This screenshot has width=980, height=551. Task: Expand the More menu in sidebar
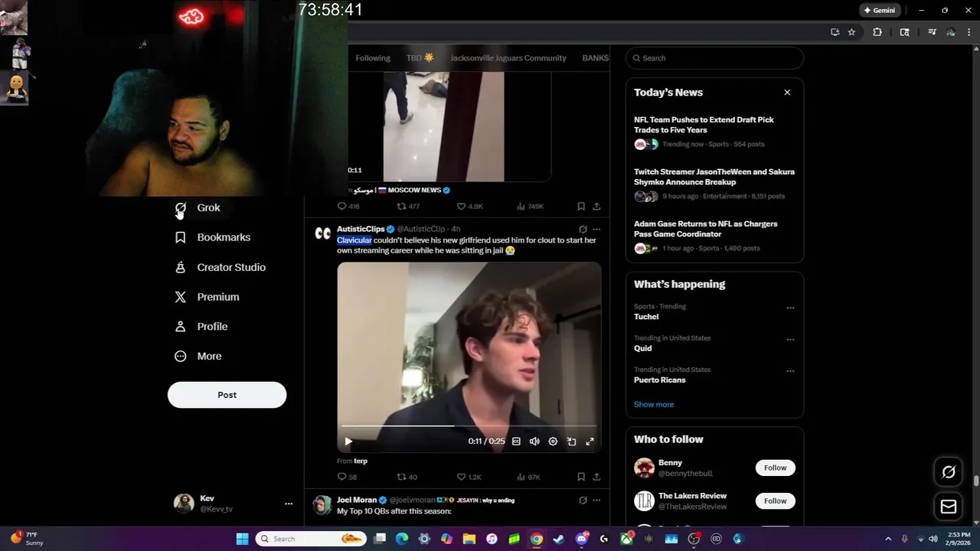click(x=198, y=356)
